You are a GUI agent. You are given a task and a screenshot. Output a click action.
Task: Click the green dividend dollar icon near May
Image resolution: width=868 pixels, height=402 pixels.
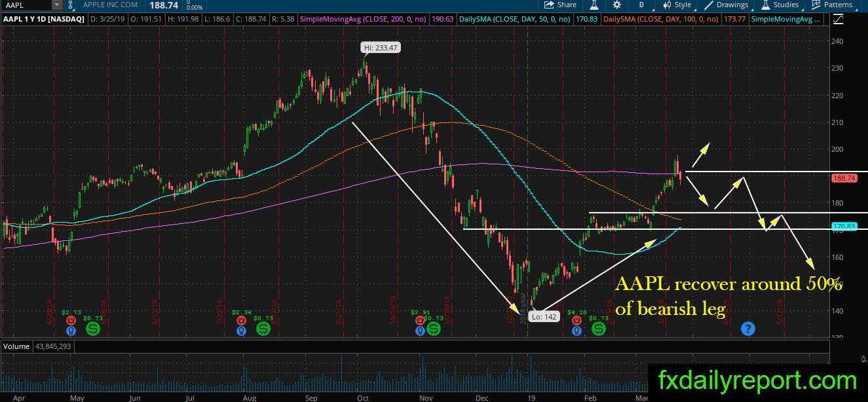[x=92, y=328]
